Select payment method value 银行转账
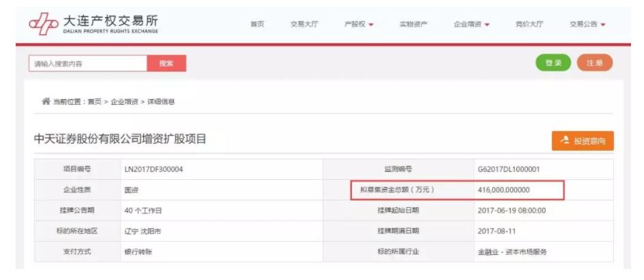 138,251
